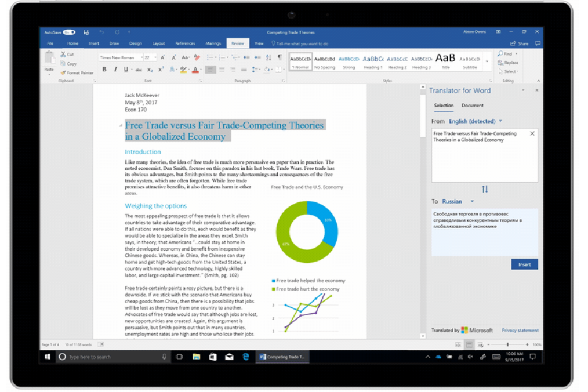Toggle the AutoSave switch
Image resolution: width=588 pixels, height=392 pixels.
[x=69, y=32]
